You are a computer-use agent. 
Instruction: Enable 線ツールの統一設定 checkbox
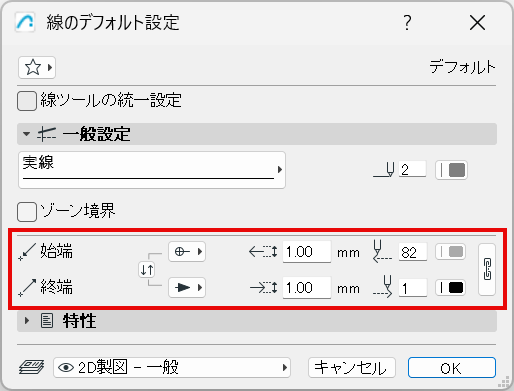[27, 101]
